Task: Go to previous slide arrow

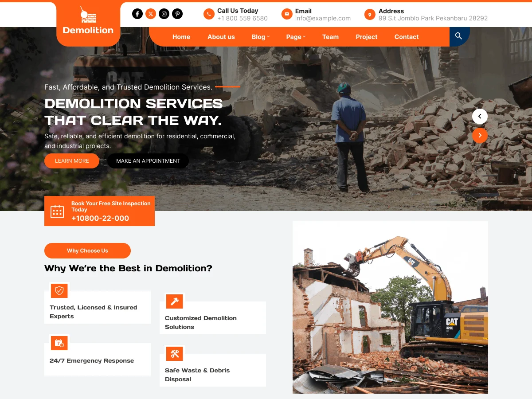Action: point(480,117)
